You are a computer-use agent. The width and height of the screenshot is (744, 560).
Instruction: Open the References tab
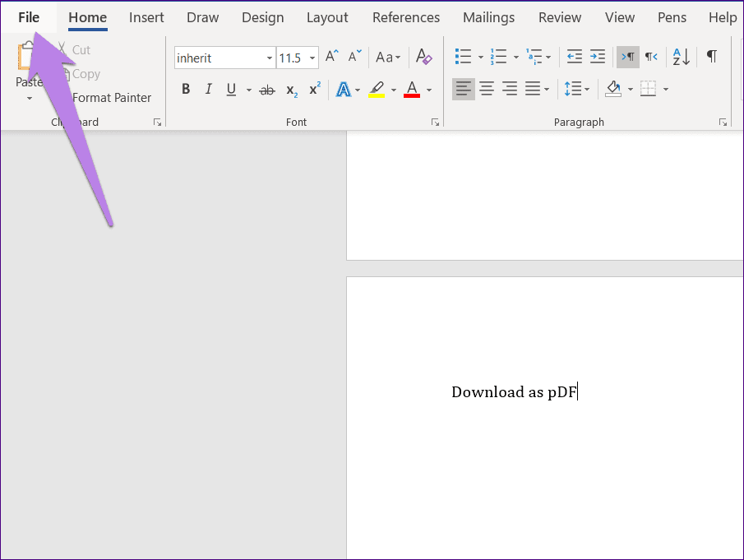(x=405, y=17)
